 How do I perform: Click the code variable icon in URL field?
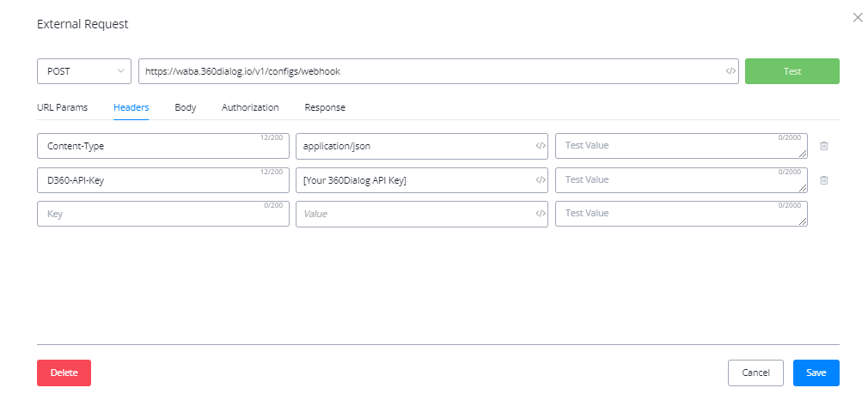pyautogui.click(x=730, y=71)
